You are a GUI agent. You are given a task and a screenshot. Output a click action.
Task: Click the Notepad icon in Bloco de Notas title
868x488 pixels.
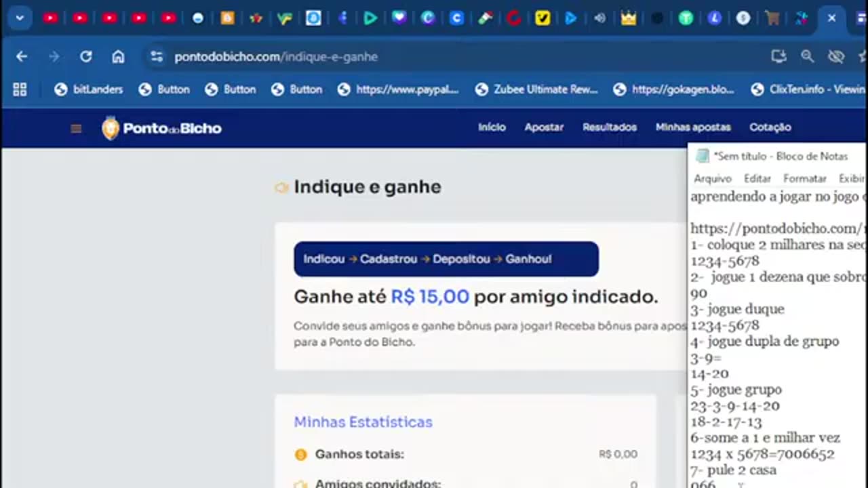coord(703,156)
